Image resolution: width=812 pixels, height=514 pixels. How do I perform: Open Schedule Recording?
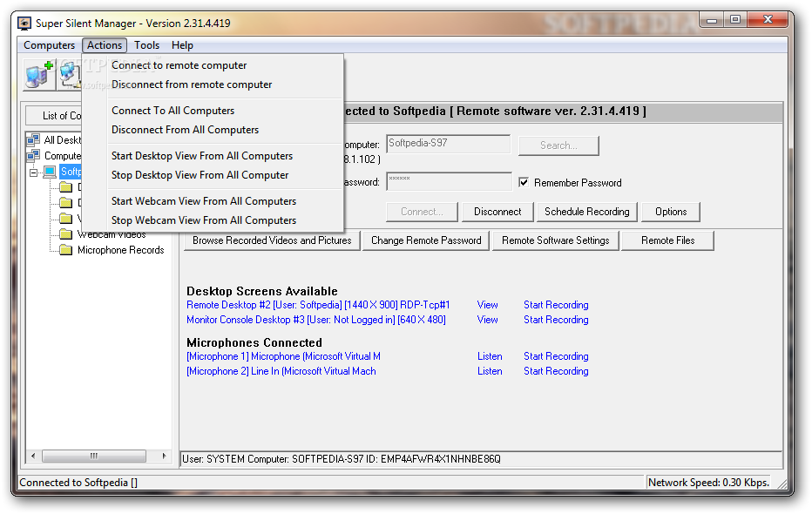click(586, 212)
